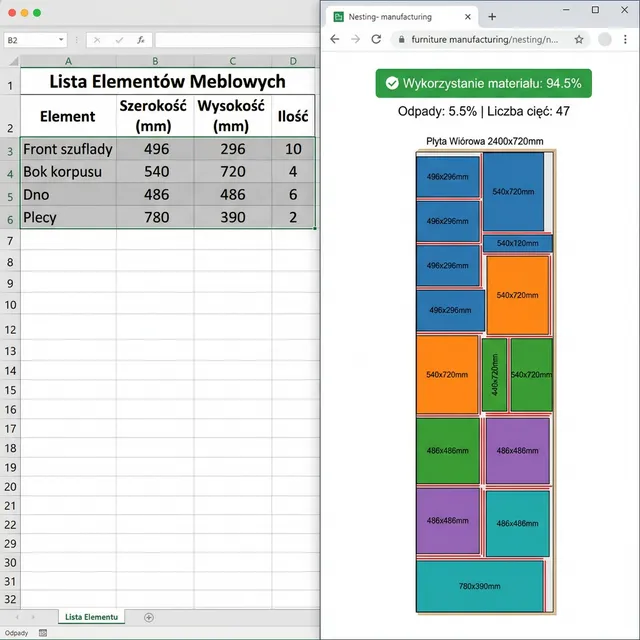Click height value 720 in Bok korpusu row
This screenshot has height=640, width=640.
coord(233,171)
